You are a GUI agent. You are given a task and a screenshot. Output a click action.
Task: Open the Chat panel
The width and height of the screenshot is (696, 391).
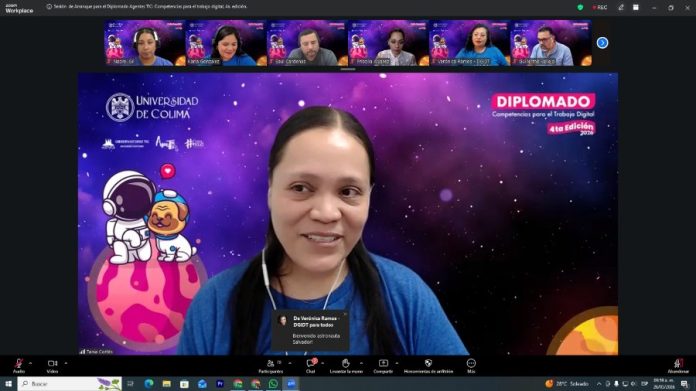tap(311, 366)
